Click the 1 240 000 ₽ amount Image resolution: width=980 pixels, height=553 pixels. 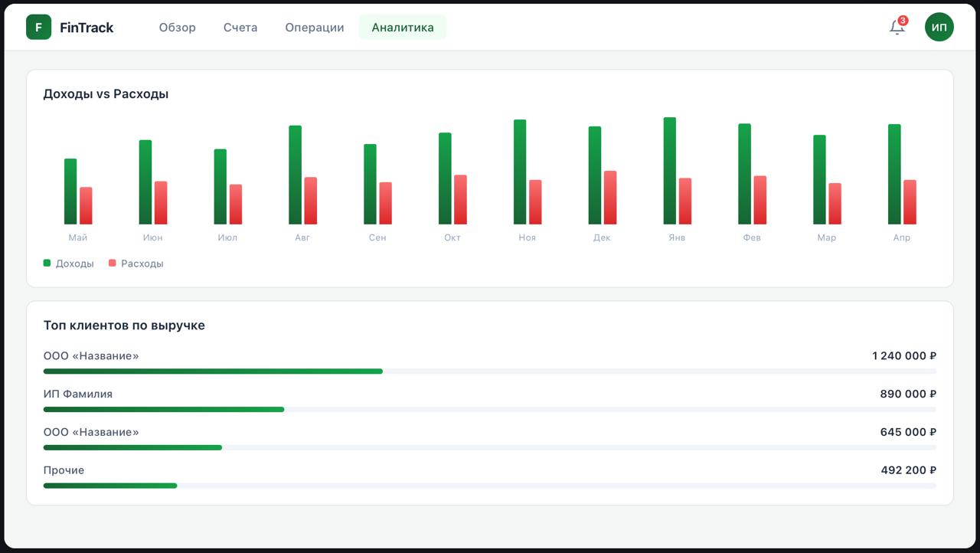point(904,356)
